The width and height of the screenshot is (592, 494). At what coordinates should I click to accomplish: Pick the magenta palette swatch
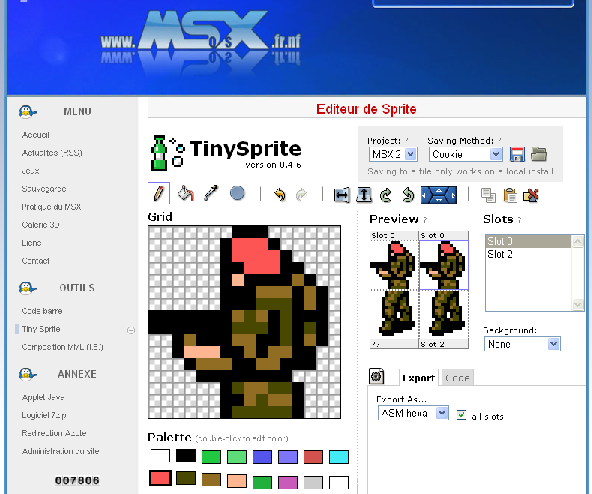point(288,482)
